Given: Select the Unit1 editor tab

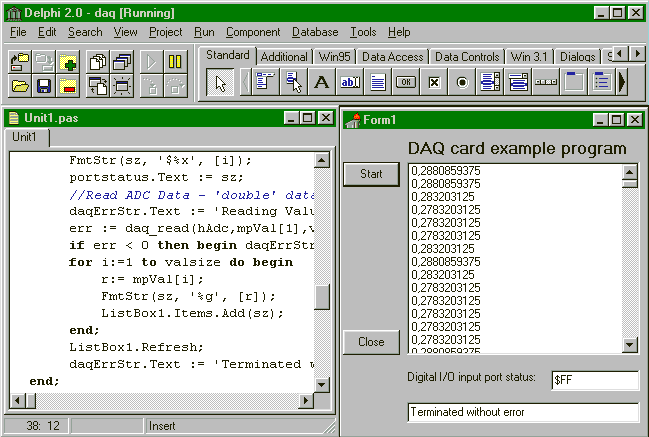Looking at the screenshot, I should (25, 137).
